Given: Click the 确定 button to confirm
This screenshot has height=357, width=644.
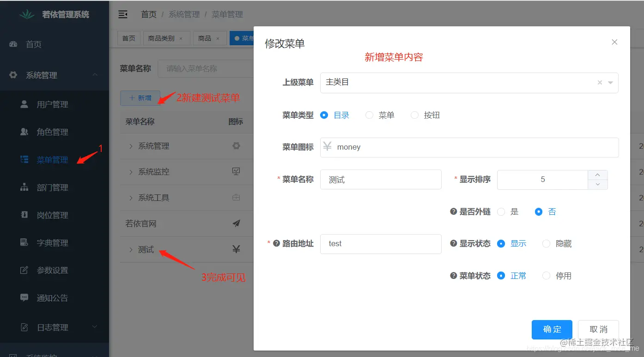Looking at the screenshot, I should pos(552,329).
